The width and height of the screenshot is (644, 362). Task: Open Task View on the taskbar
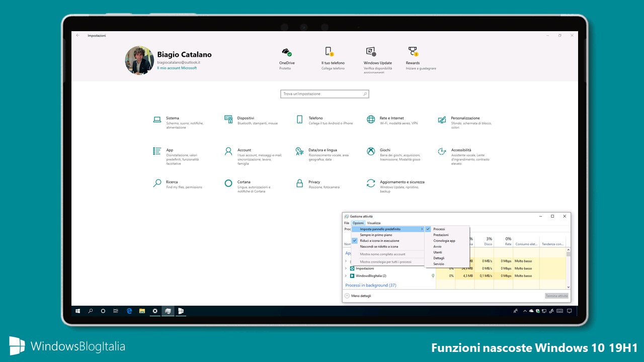click(116, 311)
